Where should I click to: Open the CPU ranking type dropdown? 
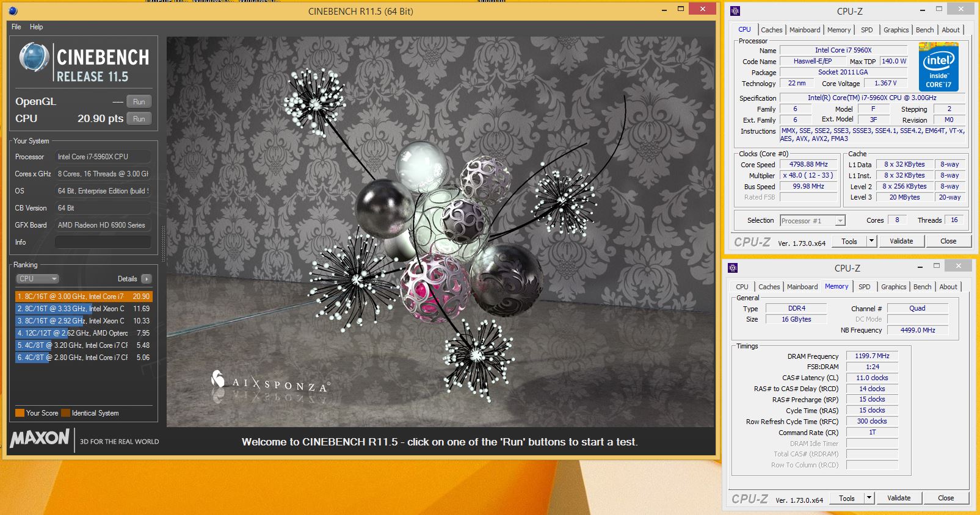[37, 279]
